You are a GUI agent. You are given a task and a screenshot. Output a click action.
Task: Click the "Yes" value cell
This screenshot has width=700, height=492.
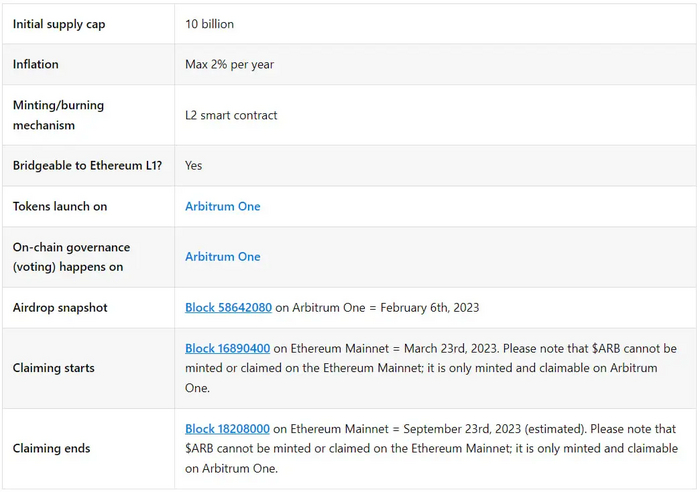point(195,166)
